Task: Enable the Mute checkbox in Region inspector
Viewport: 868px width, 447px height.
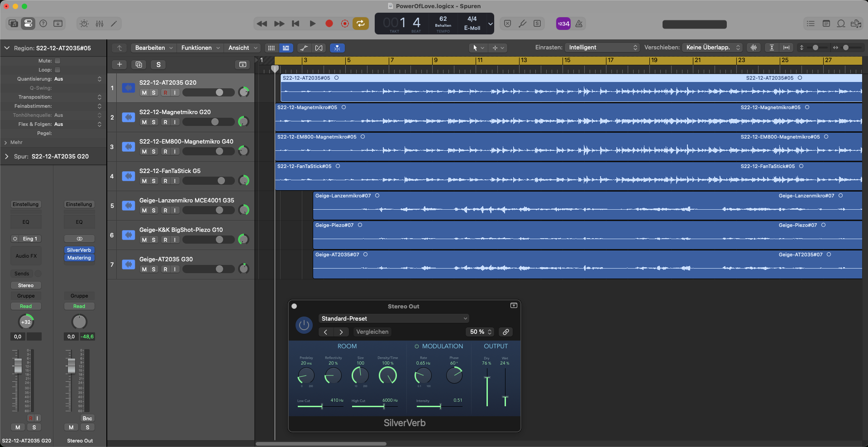Action: [57, 61]
